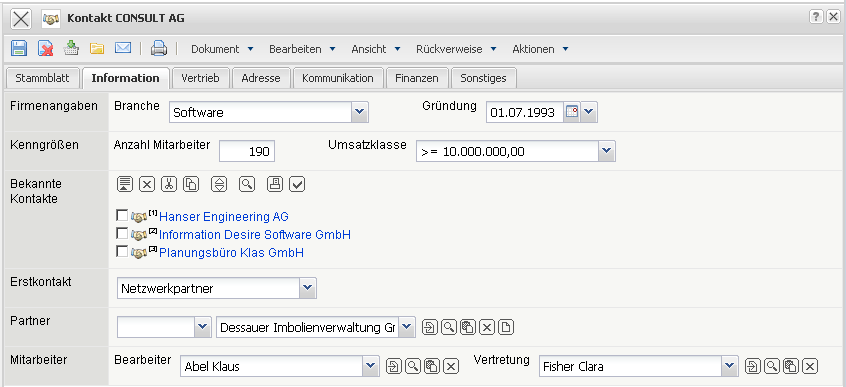The width and height of the screenshot is (846, 387).
Task: Click the envelope mail icon in toolbar
Action: point(123,48)
